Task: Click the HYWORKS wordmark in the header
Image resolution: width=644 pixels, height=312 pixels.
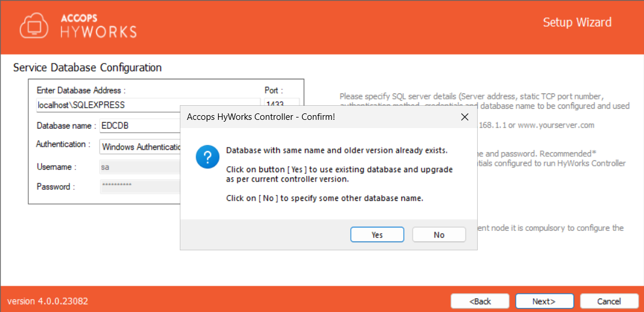Action: [98, 31]
